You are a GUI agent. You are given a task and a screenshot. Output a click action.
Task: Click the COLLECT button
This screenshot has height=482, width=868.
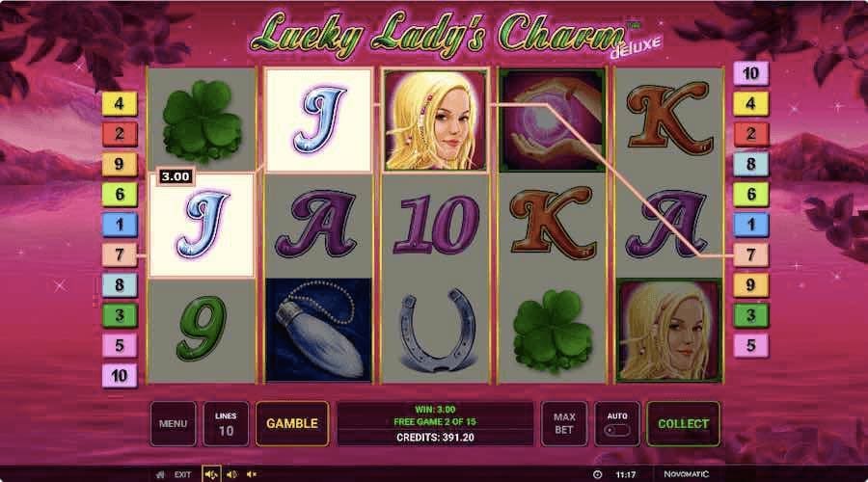(x=683, y=424)
